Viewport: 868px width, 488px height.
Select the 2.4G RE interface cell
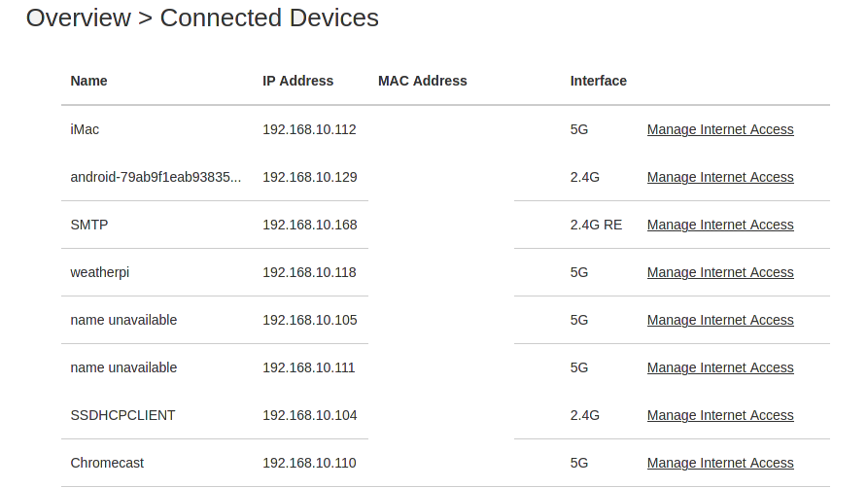[x=595, y=225]
